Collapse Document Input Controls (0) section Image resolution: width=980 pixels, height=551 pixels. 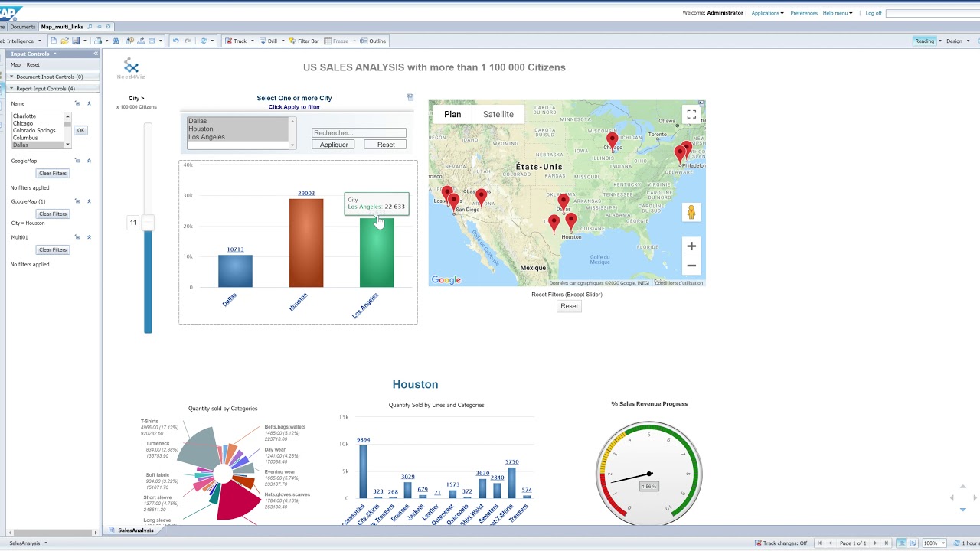pyautogui.click(x=11, y=77)
